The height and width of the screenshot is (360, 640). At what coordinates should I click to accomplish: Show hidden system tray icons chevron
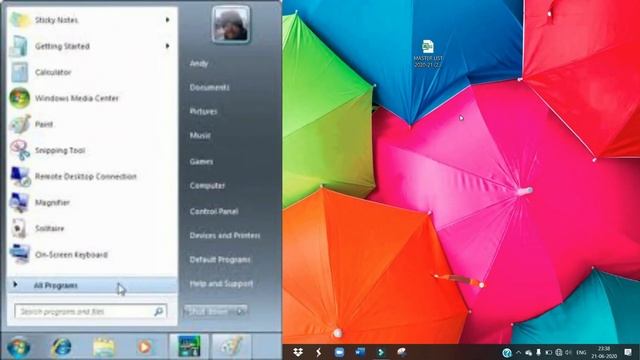pos(518,352)
